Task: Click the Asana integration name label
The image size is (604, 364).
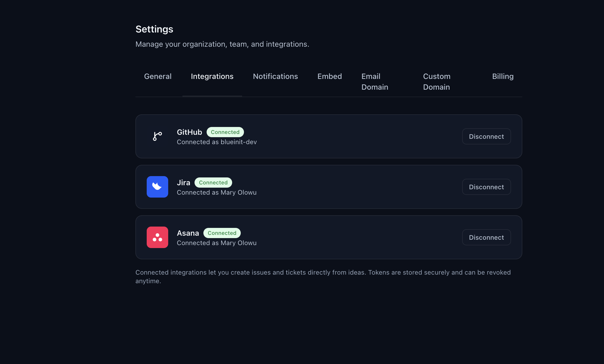Action: coord(188,233)
